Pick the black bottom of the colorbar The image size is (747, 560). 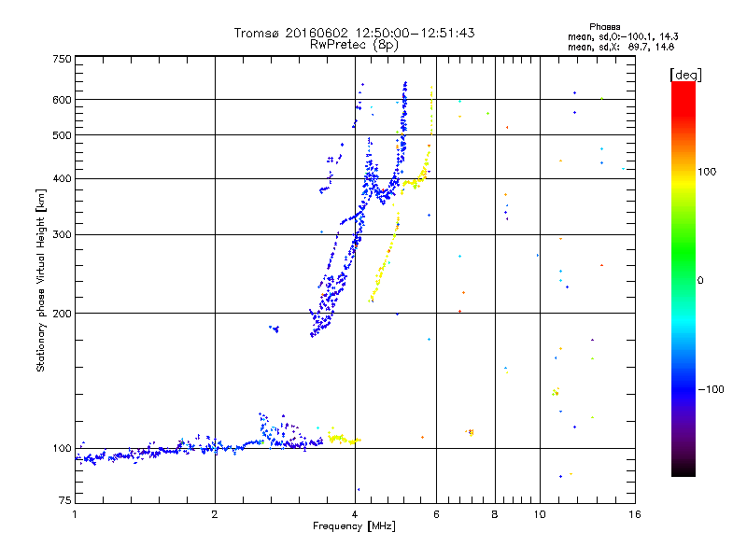pos(683,472)
